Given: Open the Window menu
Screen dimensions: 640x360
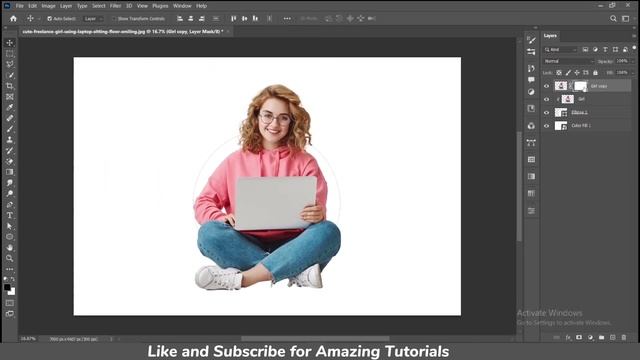Looking at the screenshot, I should [182, 6].
